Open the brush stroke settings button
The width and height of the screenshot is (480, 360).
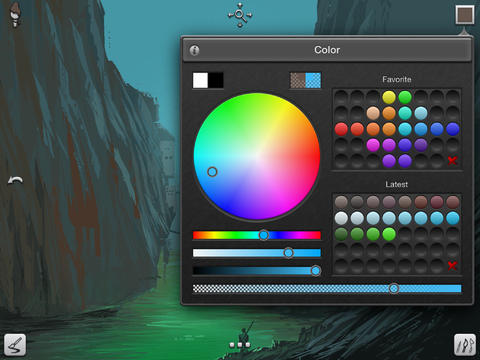[15, 345]
